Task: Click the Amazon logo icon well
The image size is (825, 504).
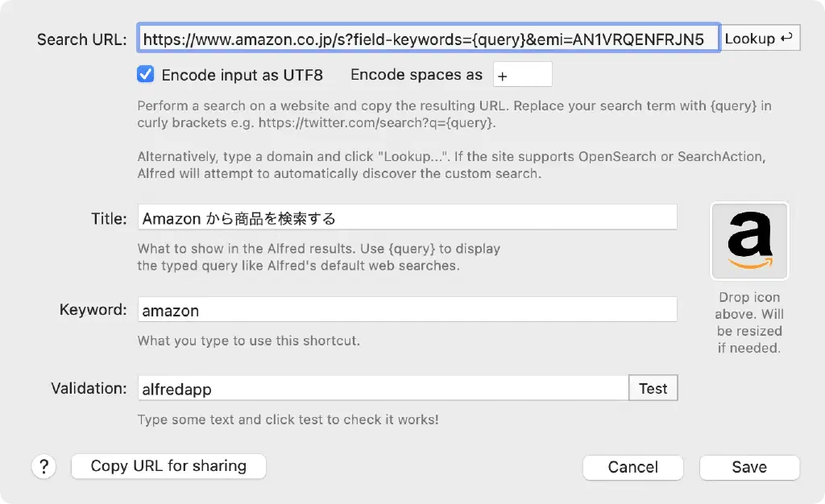Action: click(x=749, y=241)
